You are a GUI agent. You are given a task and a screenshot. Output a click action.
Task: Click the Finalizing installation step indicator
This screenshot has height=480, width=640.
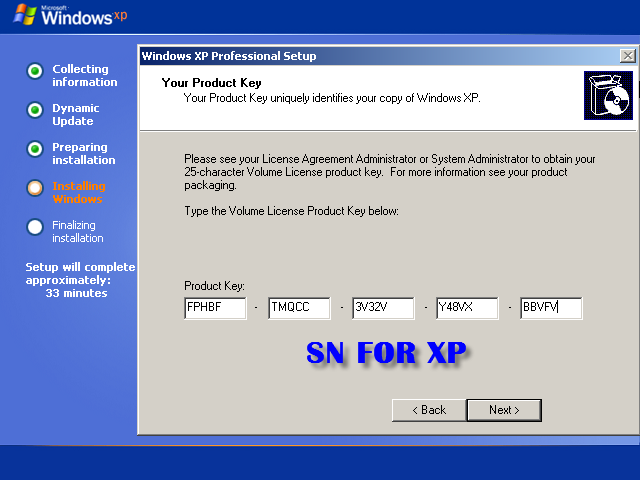[x=35, y=227]
